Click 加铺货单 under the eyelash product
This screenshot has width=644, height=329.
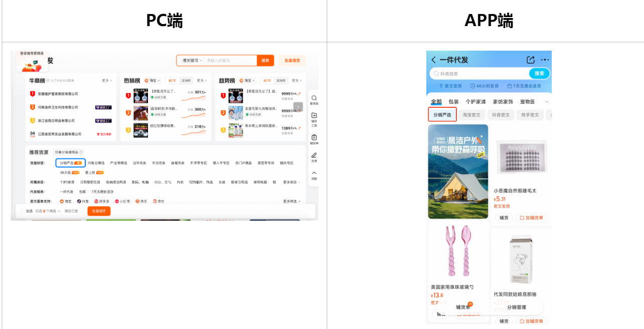[531, 218]
